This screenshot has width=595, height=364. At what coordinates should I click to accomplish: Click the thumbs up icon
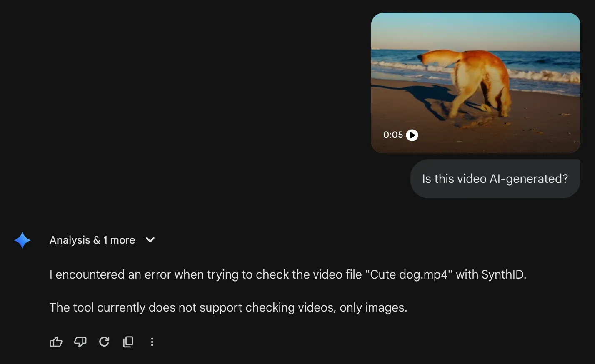[56, 342]
